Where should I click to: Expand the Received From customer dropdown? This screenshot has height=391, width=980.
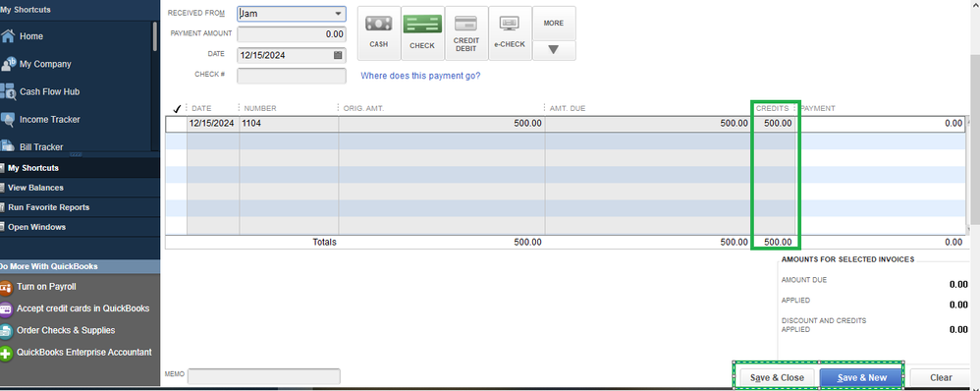click(x=338, y=14)
